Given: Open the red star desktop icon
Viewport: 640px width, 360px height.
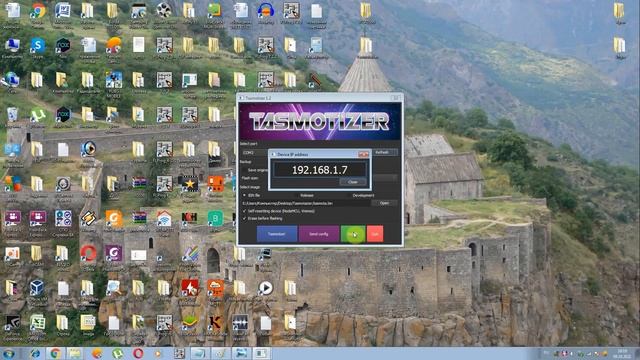Looking at the screenshot, I should point(189,288).
